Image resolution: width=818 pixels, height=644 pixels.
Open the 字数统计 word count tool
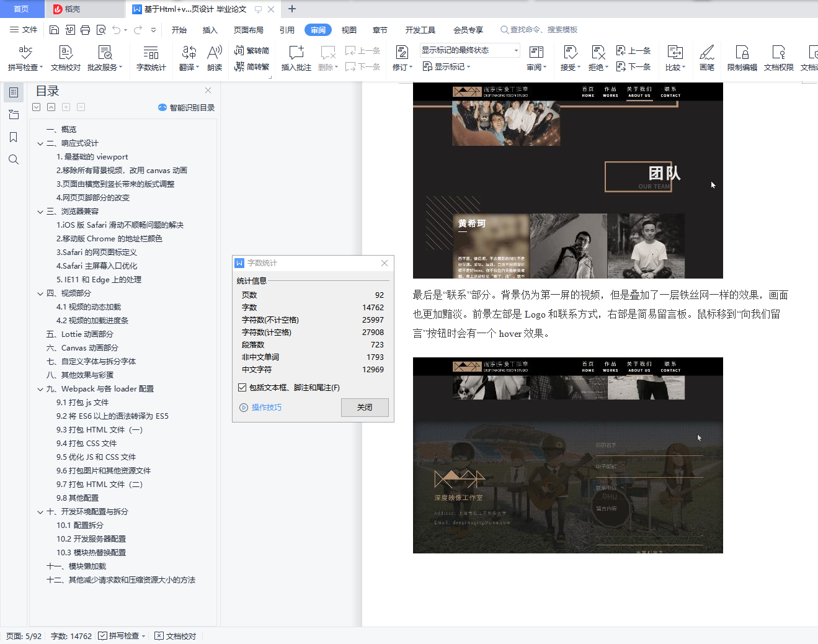tap(151, 58)
